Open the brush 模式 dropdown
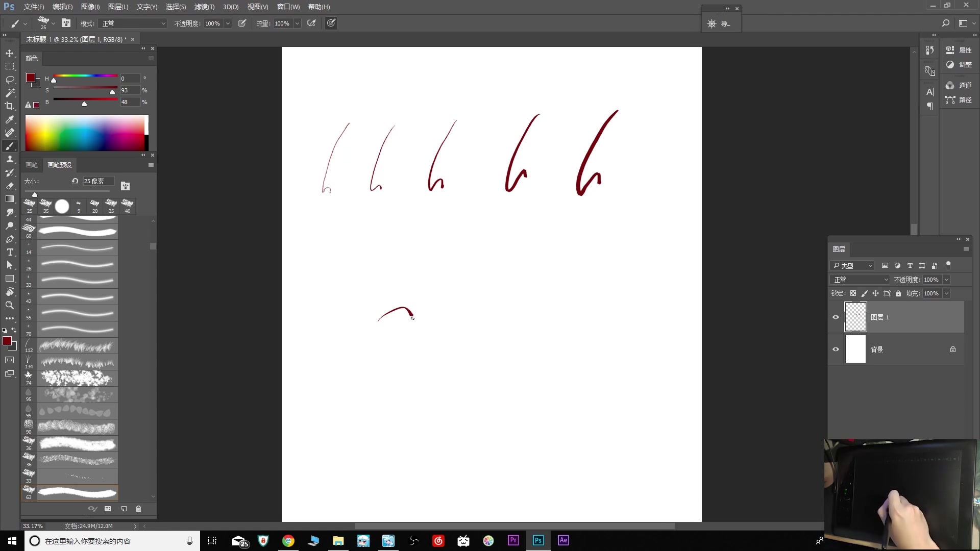980x551 pixels. point(134,23)
